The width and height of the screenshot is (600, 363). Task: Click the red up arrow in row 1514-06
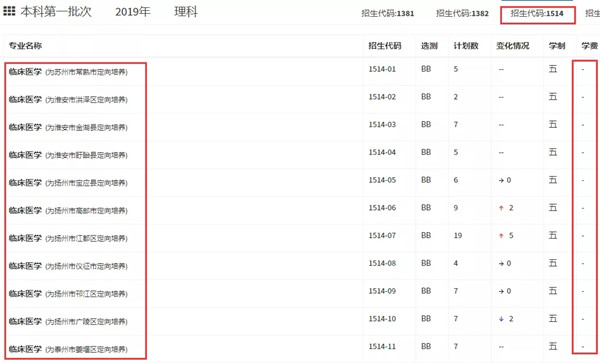[x=501, y=208]
